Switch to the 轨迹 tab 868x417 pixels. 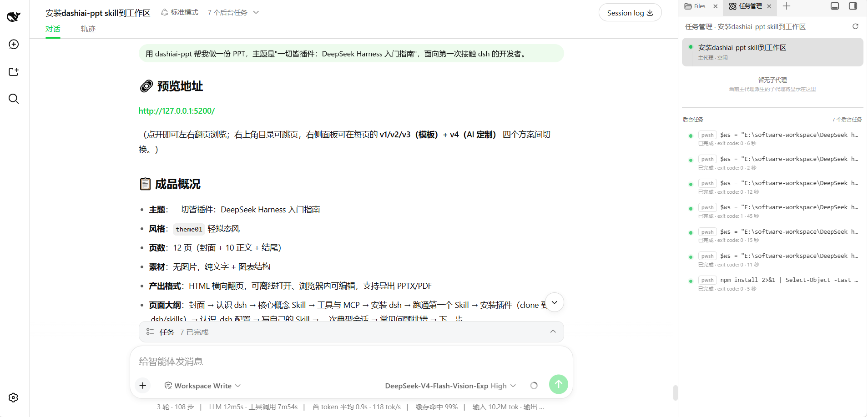[88, 29]
